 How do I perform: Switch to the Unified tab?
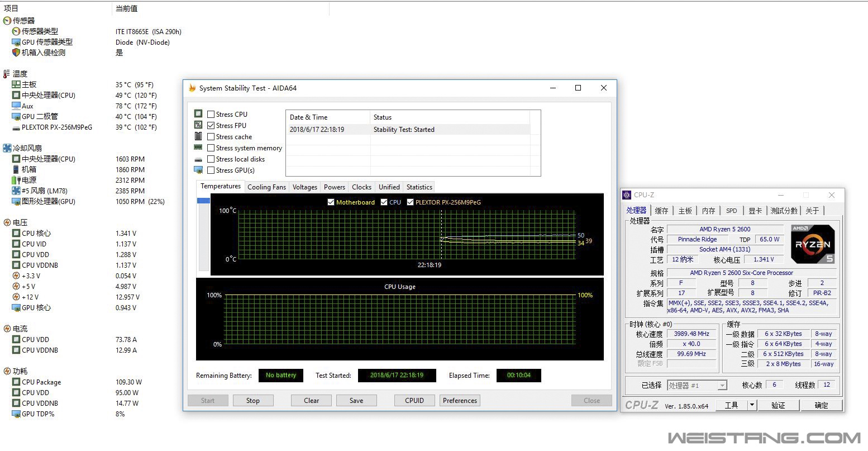[x=389, y=187]
